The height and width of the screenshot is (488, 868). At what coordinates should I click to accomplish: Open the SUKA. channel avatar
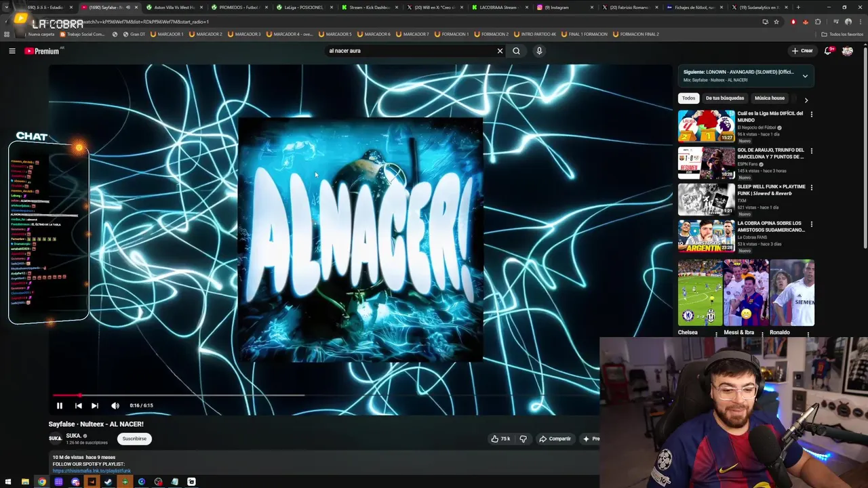55,439
